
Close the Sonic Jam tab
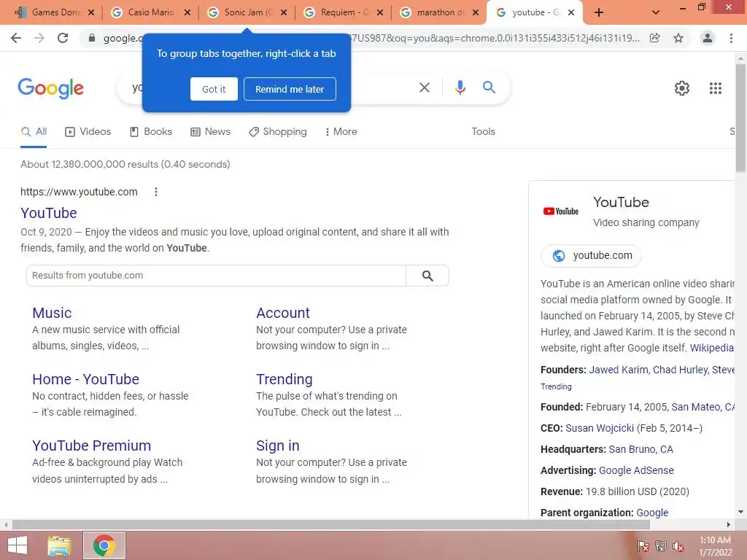tap(284, 12)
